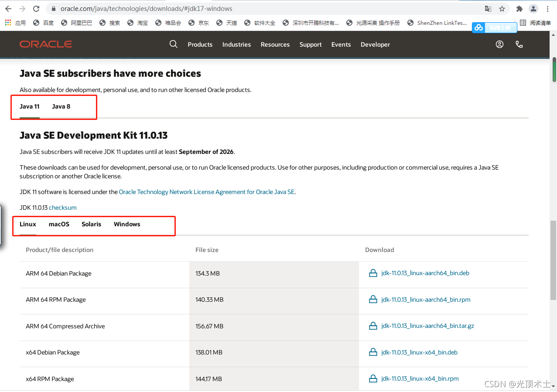The height and width of the screenshot is (392, 557).
Task: Open the translate page icon
Action: pyautogui.click(x=488, y=9)
